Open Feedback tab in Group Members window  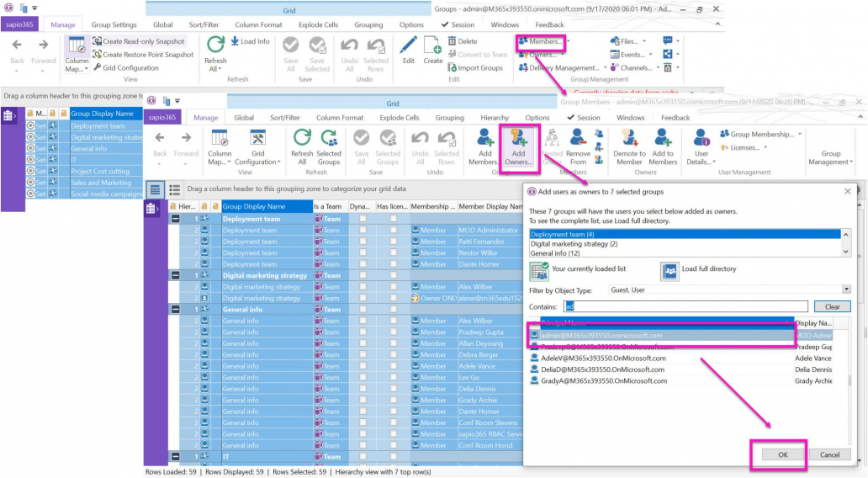675,118
